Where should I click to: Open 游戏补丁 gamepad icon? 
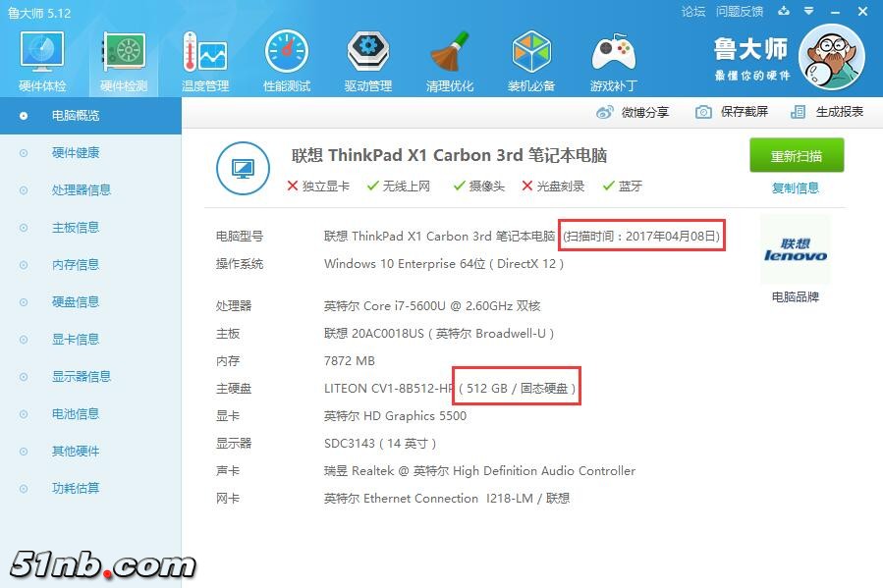[x=613, y=59]
